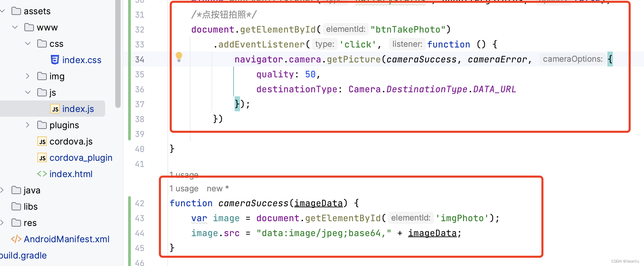
Task: Expand the java folder chevron
Action: coord(2,190)
